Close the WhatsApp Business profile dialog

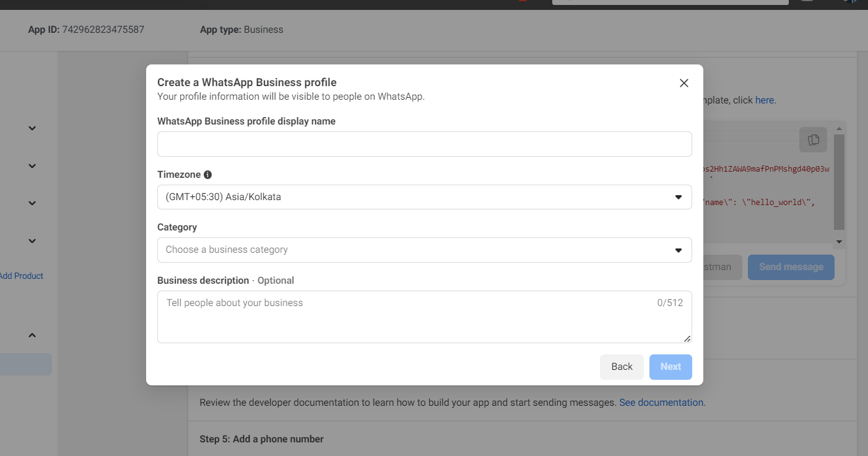click(x=684, y=83)
